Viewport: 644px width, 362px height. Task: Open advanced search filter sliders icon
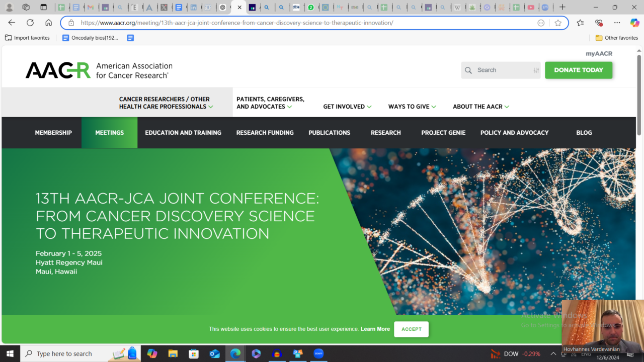pos(536,70)
